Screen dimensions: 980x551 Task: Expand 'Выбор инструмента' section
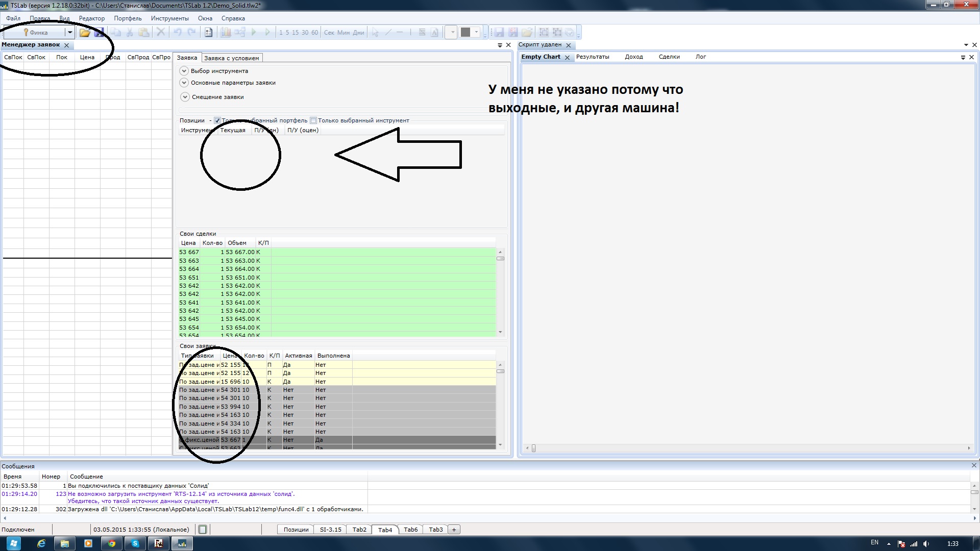pos(184,71)
